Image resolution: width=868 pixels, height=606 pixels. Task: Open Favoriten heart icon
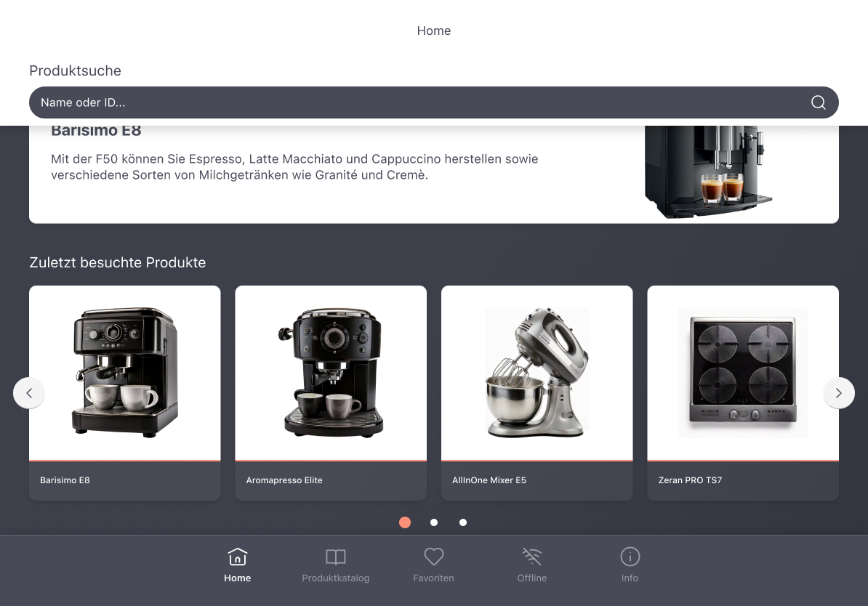(433, 557)
